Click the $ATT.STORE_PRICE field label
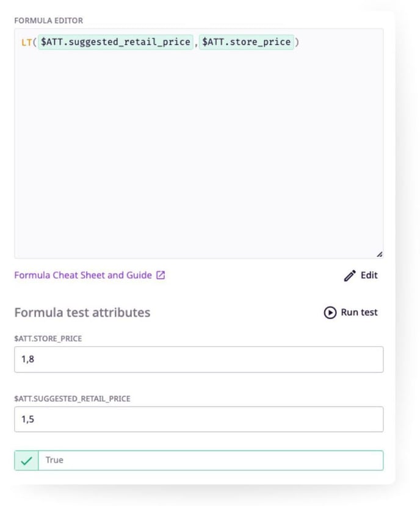Screen dimensions: 420x506 48,339
